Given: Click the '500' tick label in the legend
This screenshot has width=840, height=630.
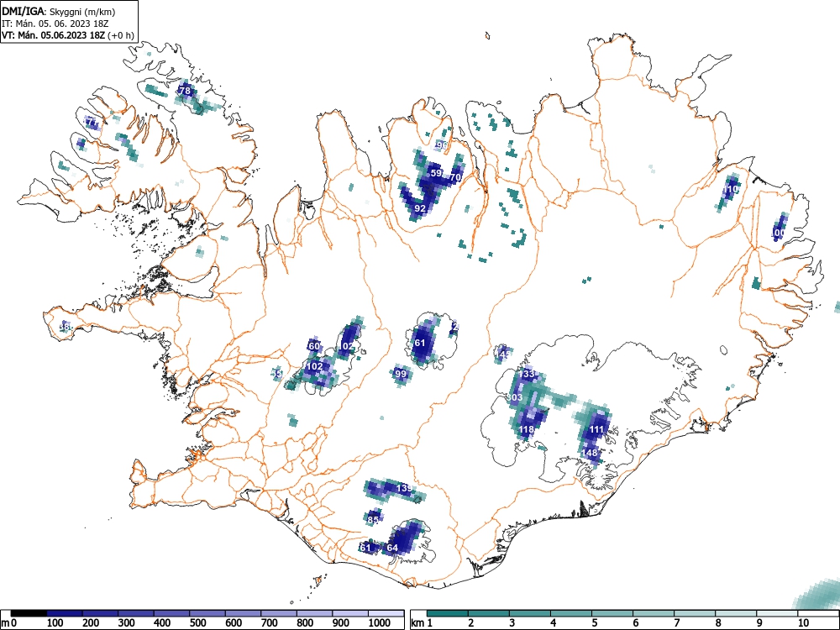Looking at the screenshot, I should [198, 623].
